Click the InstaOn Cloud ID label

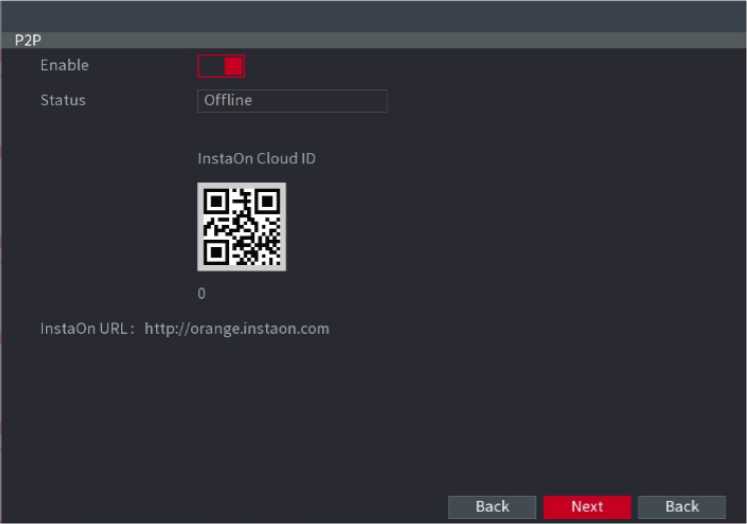[x=256, y=159]
